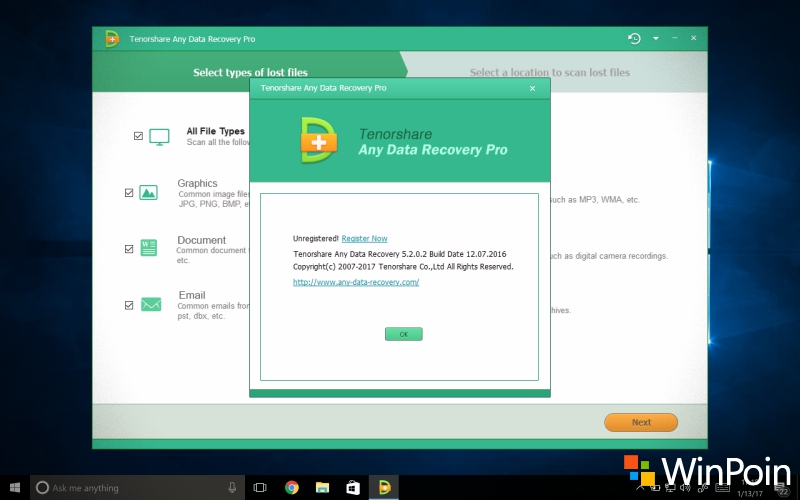Click the Copyright(c) 2007-2017 text line
The width and height of the screenshot is (800, 500).
403,266
